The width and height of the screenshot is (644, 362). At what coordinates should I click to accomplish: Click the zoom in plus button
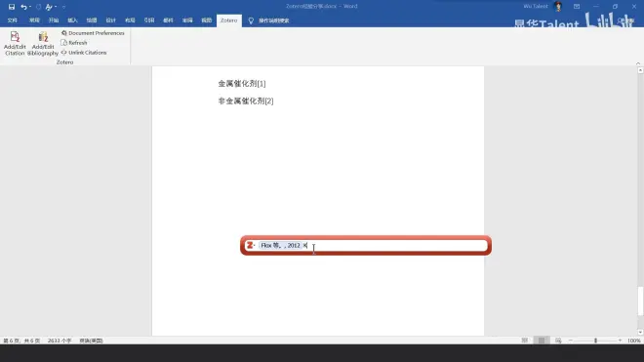tap(620, 341)
